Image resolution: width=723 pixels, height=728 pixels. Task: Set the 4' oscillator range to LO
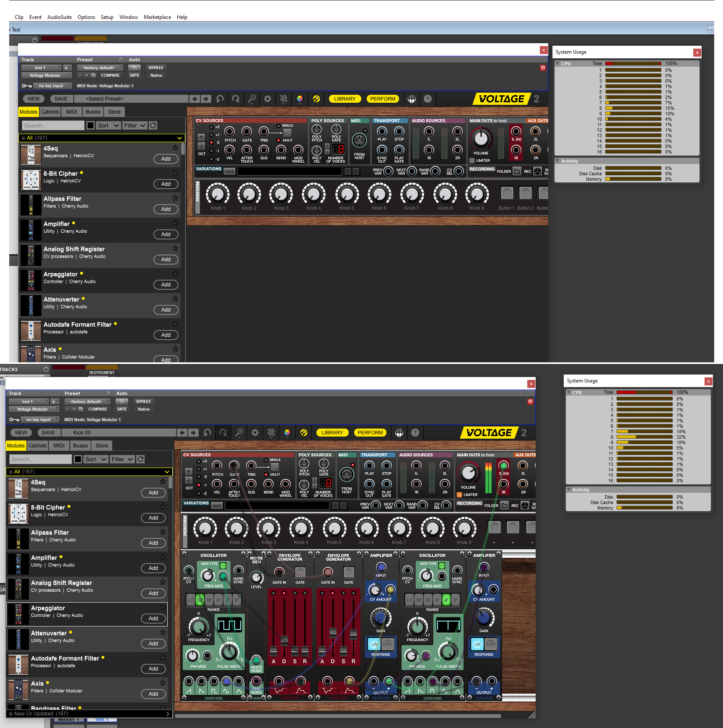pos(409,600)
